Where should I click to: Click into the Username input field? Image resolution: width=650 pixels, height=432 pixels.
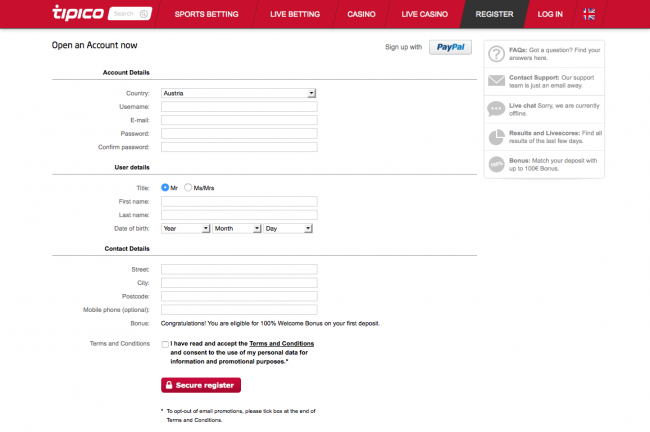pyautogui.click(x=238, y=106)
